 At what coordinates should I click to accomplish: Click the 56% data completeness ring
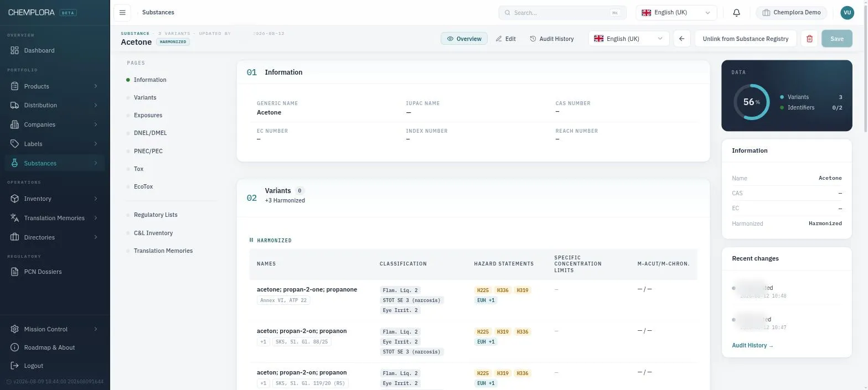[751, 102]
